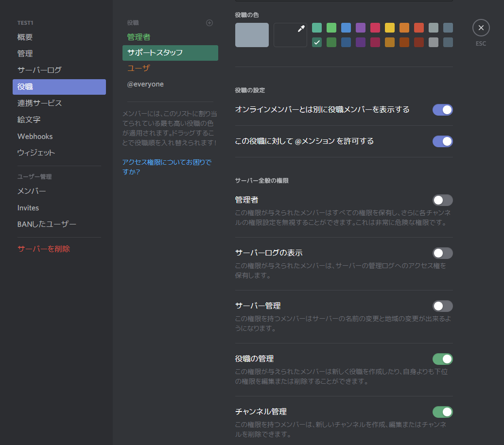Select the ユーザ role

171,68
